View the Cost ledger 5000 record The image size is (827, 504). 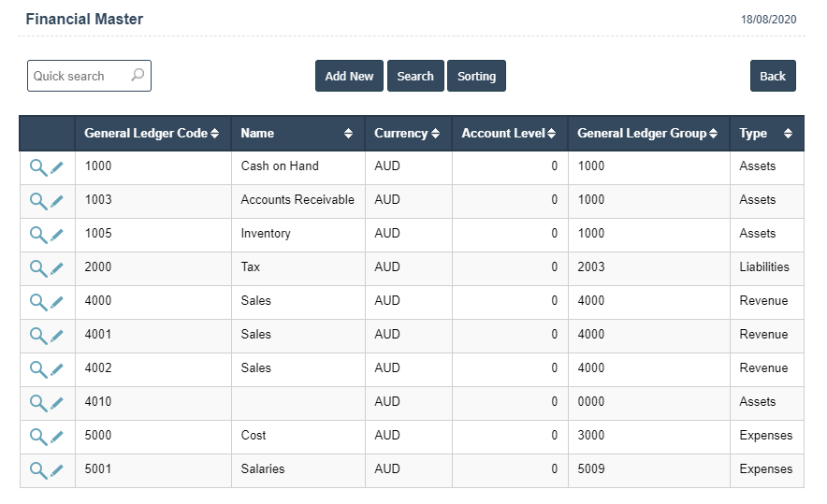(x=38, y=437)
